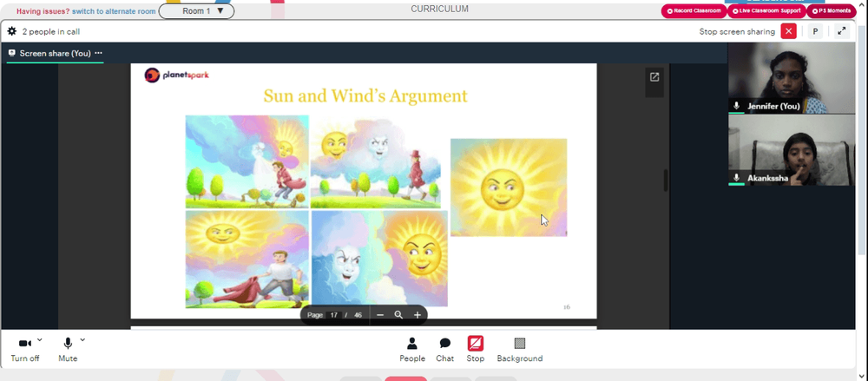868x381 pixels.
Task: Click switch to alternate room link
Action: [x=114, y=11]
